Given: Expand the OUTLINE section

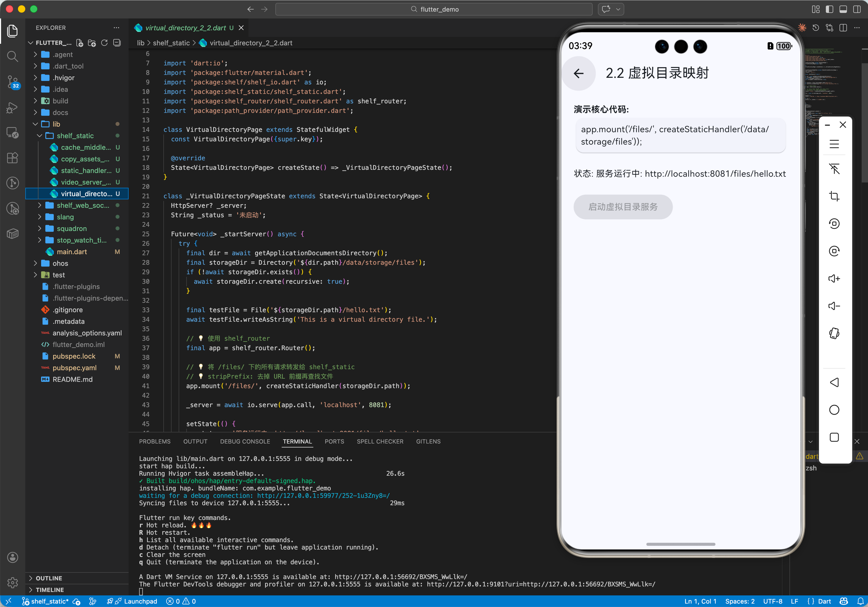Looking at the screenshot, I should [x=49, y=578].
